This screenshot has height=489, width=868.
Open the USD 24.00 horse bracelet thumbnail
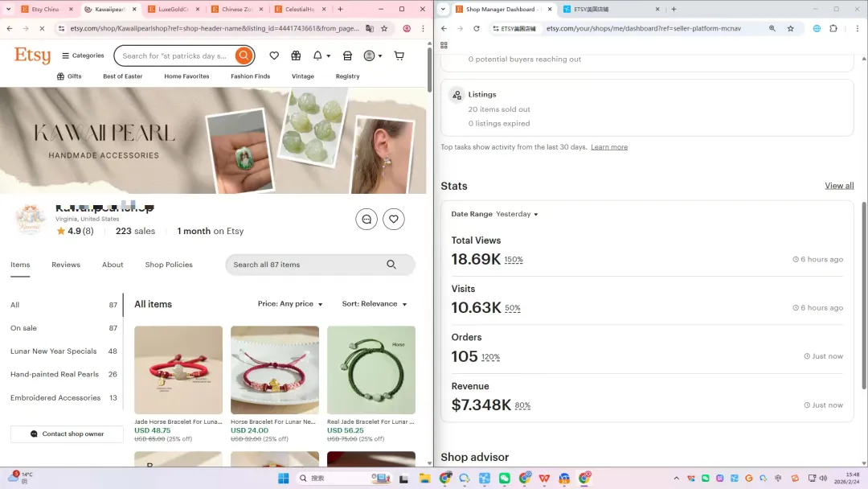click(x=275, y=370)
